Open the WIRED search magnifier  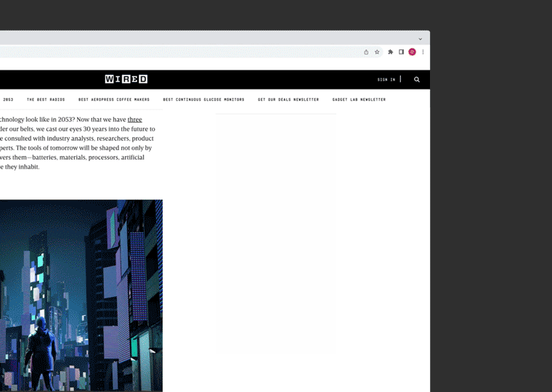tap(417, 80)
